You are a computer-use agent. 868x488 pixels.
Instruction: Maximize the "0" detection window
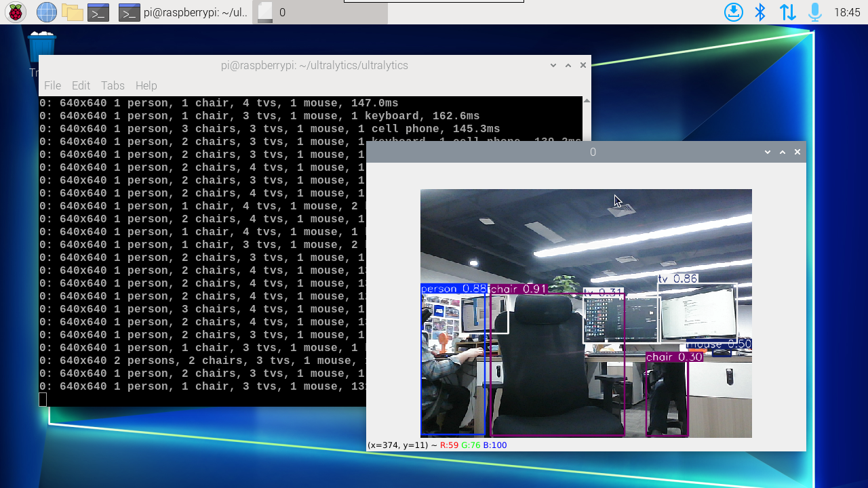(x=783, y=152)
